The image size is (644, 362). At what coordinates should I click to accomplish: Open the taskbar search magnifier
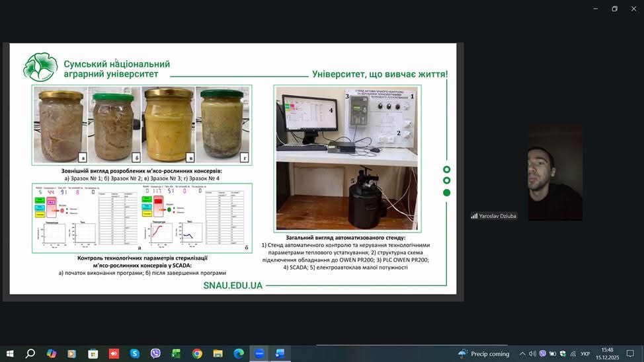(x=30, y=354)
